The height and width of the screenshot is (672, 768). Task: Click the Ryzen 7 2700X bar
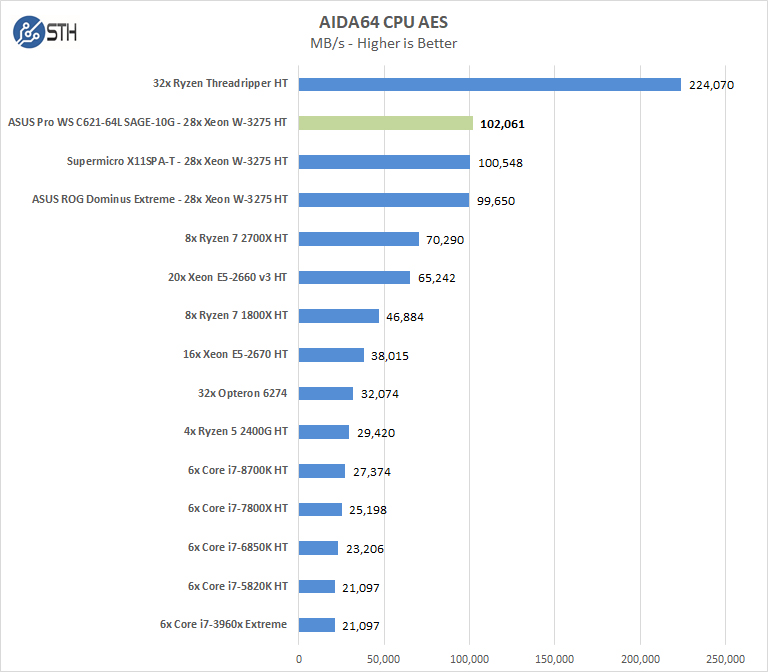point(359,239)
